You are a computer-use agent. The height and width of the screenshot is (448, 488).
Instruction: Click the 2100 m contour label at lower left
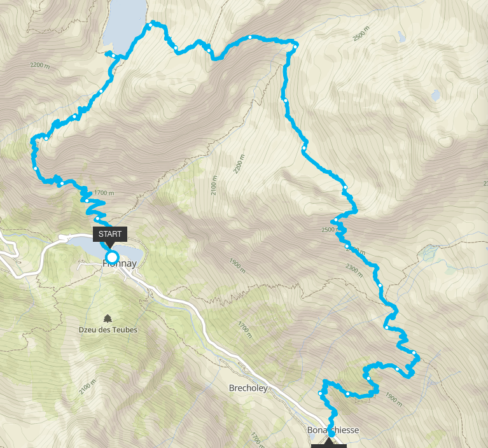[87, 387]
